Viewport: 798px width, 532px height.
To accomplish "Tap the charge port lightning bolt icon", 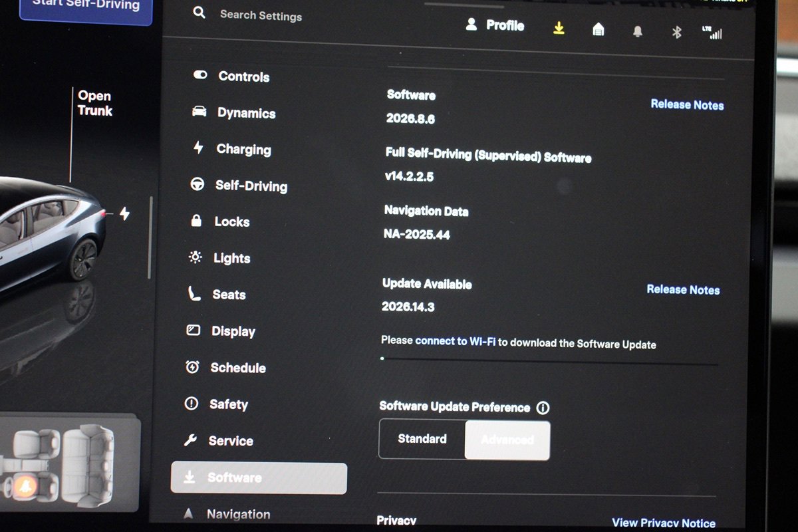I will 124,213.
